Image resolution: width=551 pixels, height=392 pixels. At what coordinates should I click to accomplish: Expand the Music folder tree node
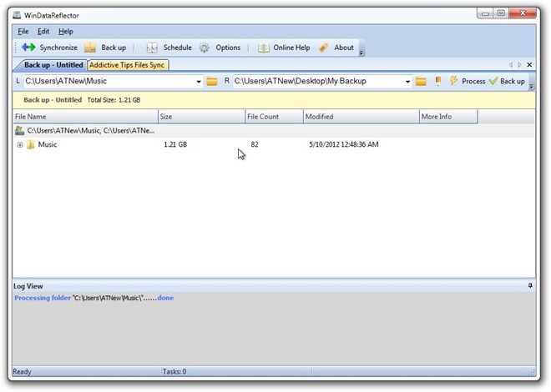[19, 145]
